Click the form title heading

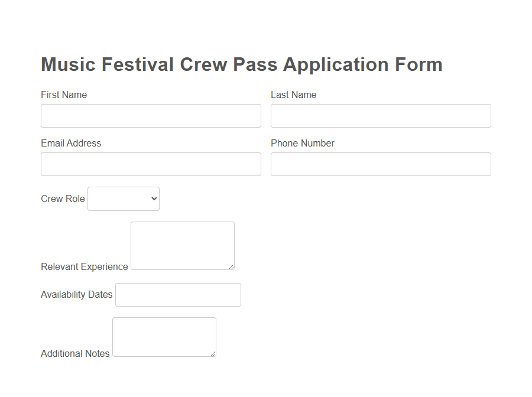tap(241, 64)
